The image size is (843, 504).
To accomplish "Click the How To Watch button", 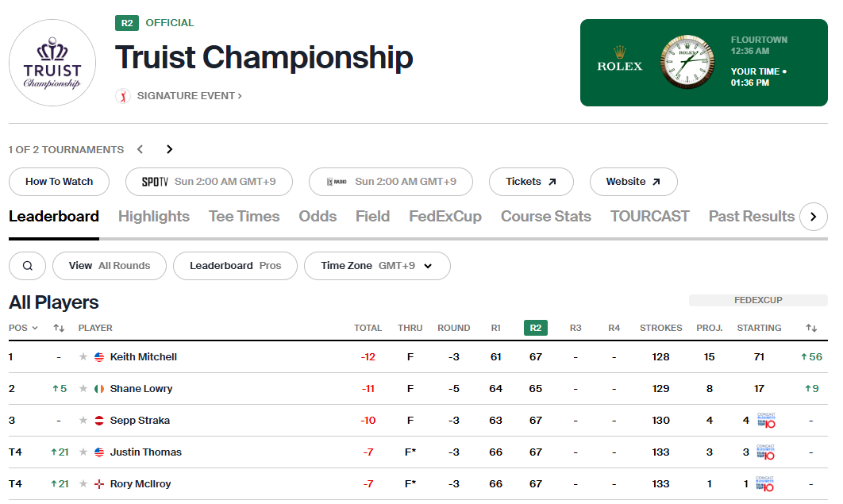I will (x=60, y=182).
